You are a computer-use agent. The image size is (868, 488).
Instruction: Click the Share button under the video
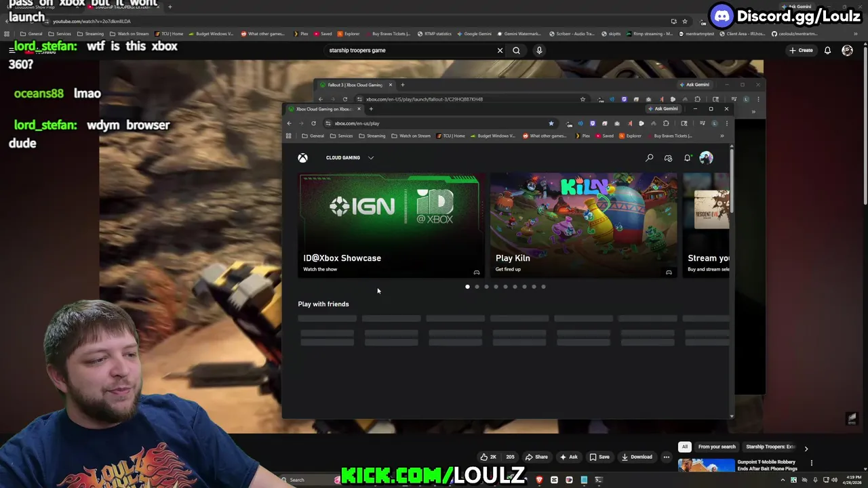coord(536,457)
